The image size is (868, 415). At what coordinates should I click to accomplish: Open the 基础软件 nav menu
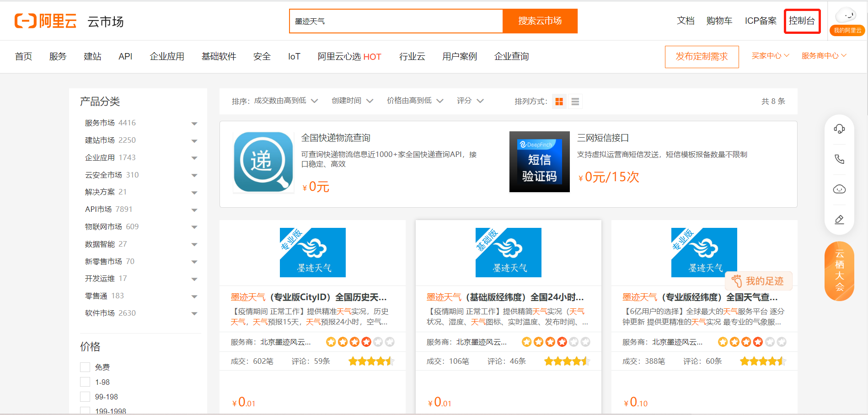click(219, 56)
